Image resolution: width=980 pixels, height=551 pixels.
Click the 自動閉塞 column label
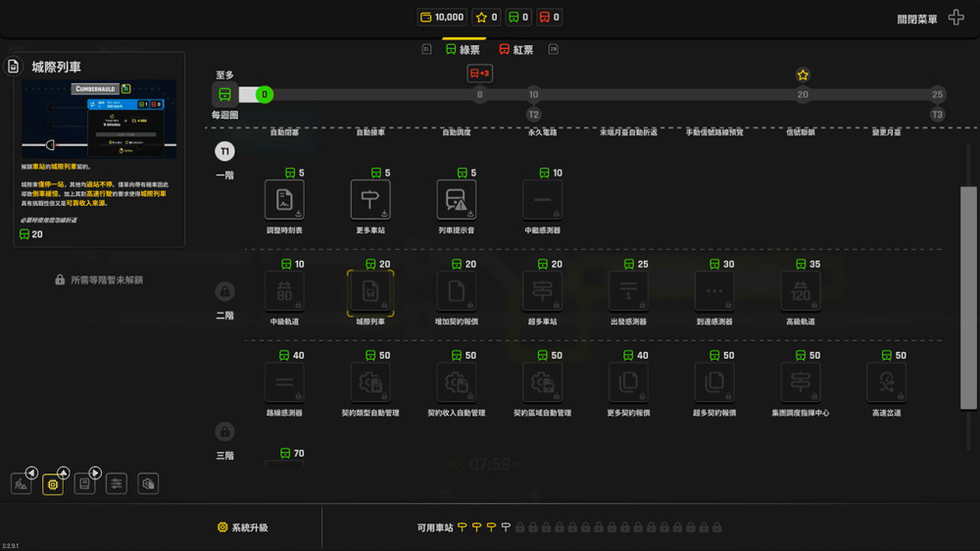(x=284, y=132)
